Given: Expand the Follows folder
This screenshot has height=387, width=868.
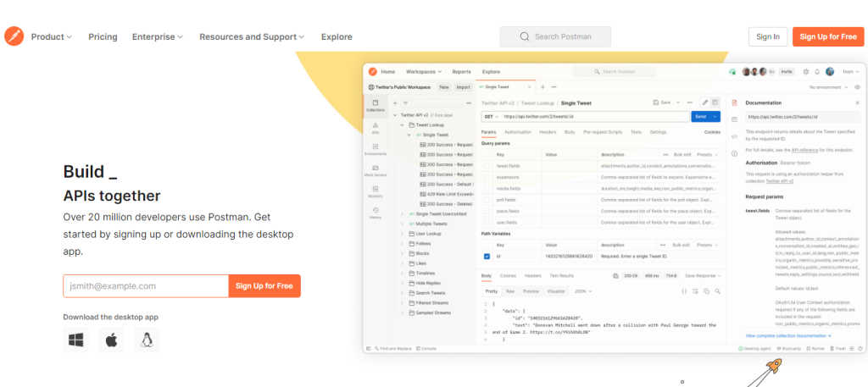Looking at the screenshot, I should 403,243.
